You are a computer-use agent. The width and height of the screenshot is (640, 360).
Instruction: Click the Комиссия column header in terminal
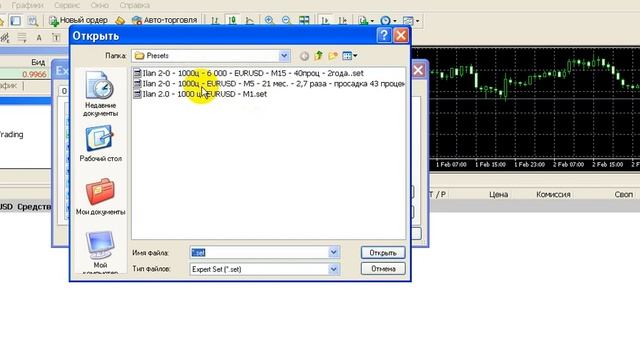coord(553,195)
